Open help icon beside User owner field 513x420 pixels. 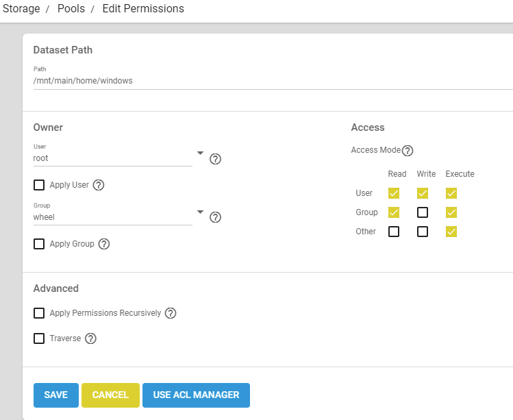tap(215, 159)
